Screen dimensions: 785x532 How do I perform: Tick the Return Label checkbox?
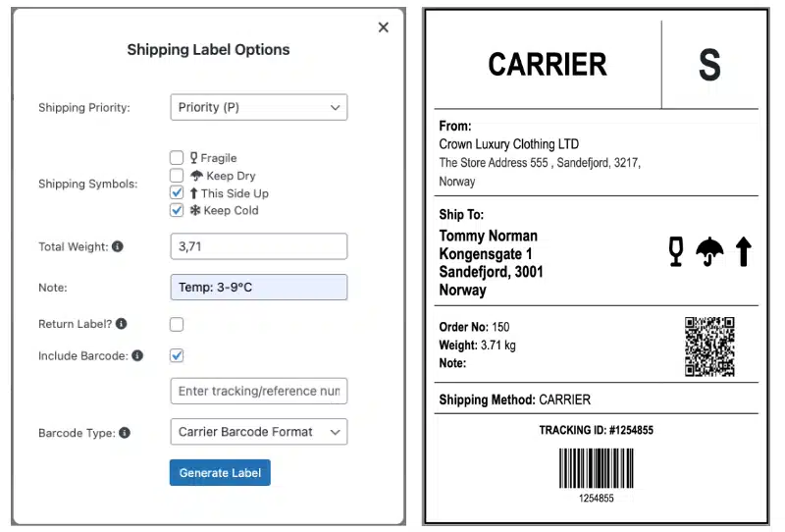[177, 325]
